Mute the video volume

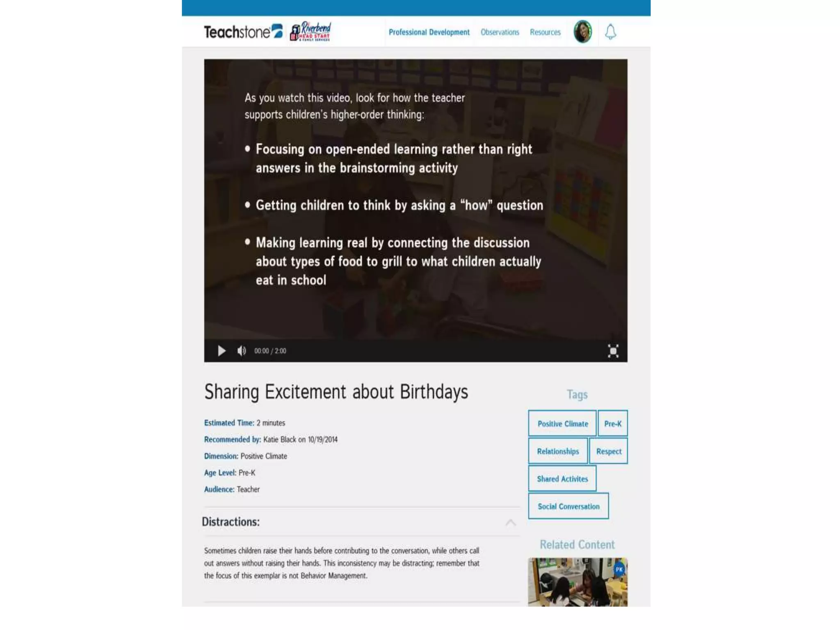[x=242, y=351]
